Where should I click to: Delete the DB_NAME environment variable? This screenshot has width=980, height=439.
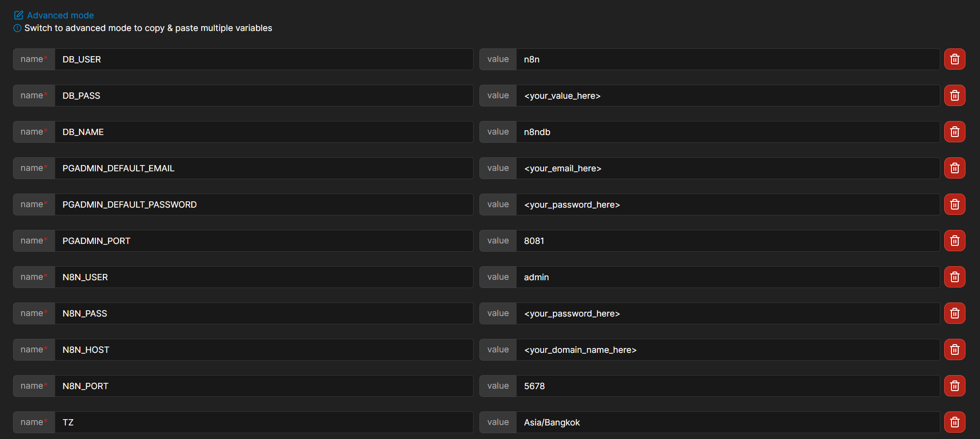[x=954, y=132]
